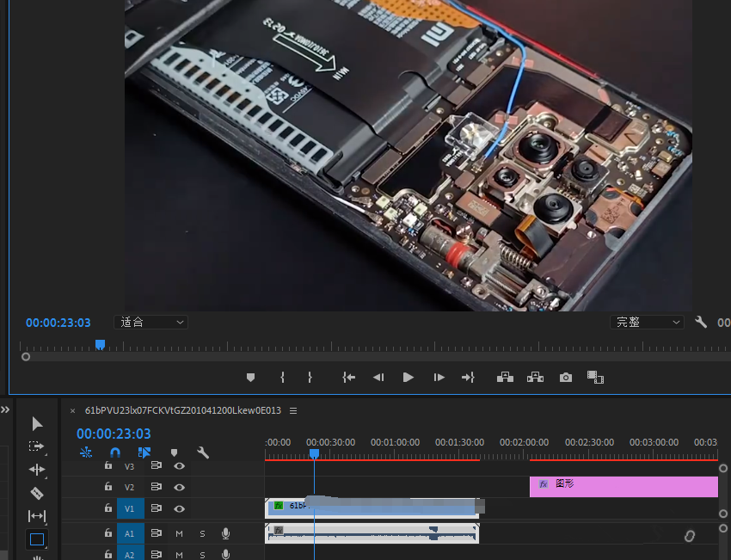Close the sequence tab
This screenshot has height=560, width=731.
click(x=73, y=410)
